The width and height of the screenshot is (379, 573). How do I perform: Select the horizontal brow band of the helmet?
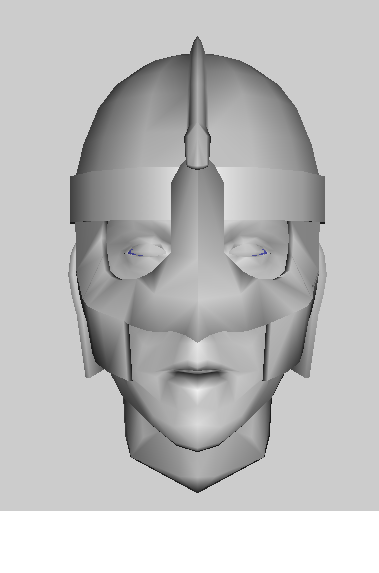coord(197,195)
